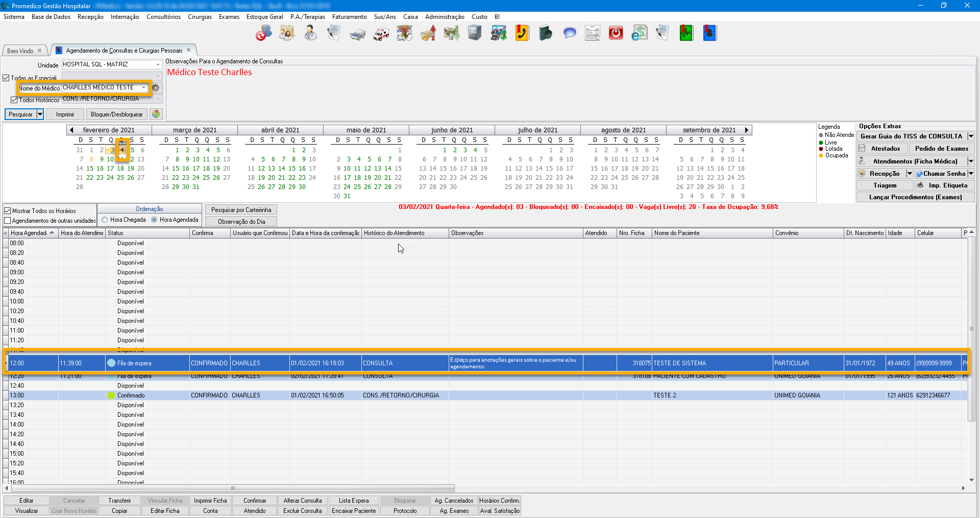Click the doctor icon in the toolbar
980x518 pixels.
click(310, 33)
